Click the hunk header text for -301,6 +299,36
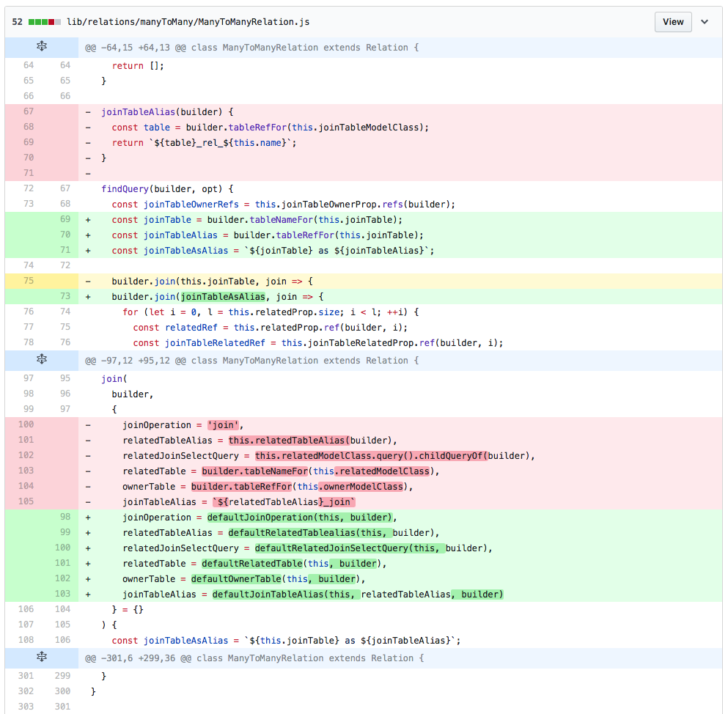Viewport: 728px width, 714px height. tap(254, 658)
